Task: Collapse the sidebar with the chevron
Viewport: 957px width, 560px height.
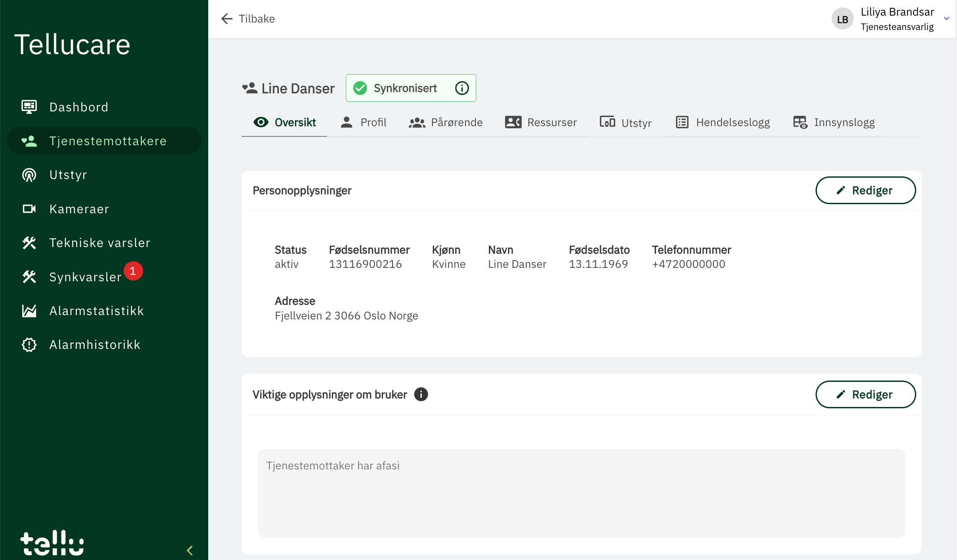Action: [190, 550]
